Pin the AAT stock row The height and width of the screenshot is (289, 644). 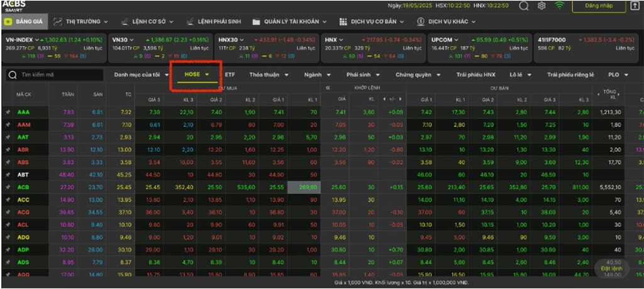[7, 137]
